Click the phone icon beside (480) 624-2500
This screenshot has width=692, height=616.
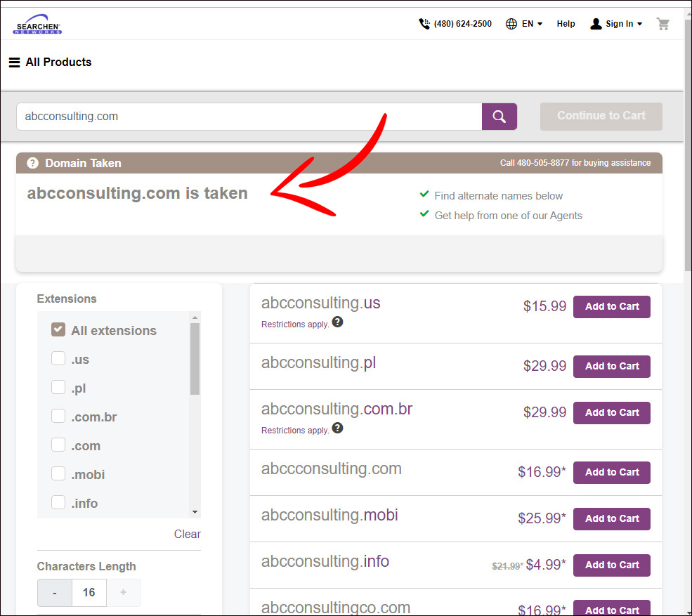pyautogui.click(x=424, y=24)
